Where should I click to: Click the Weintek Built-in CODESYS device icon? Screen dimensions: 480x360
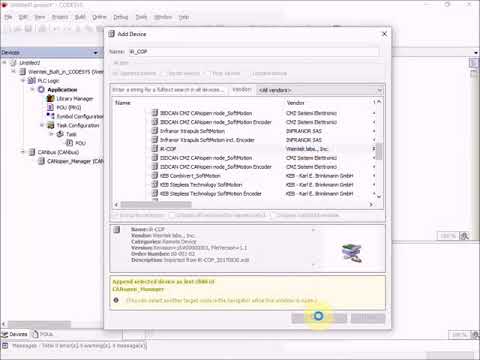23,72
